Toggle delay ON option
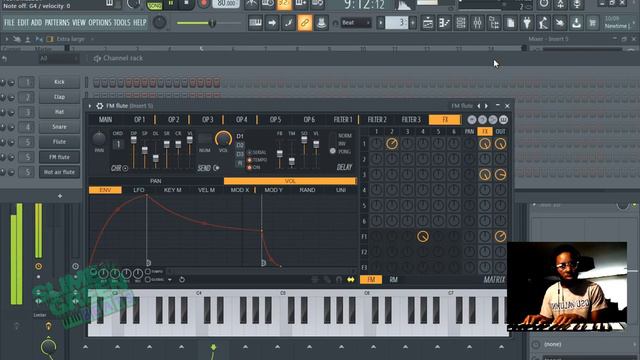Image resolution: width=640 pixels, height=360 pixels. point(249,167)
